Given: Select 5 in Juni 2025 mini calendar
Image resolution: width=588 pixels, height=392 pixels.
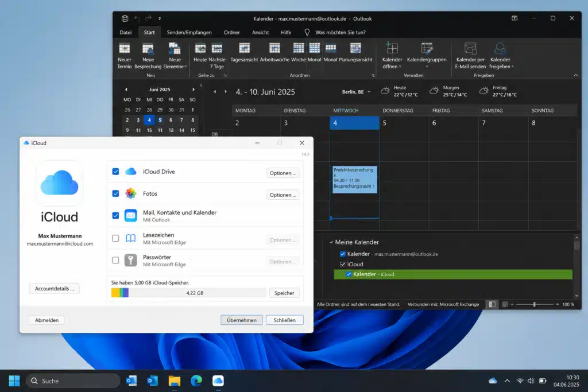Looking at the screenshot, I should [x=160, y=120].
